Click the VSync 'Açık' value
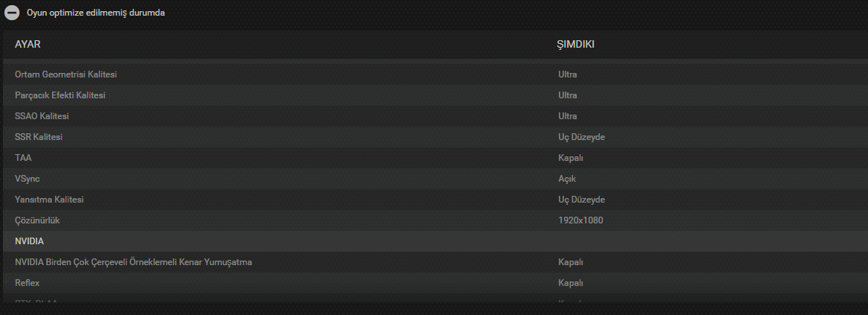The image size is (868, 315). click(x=567, y=179)
